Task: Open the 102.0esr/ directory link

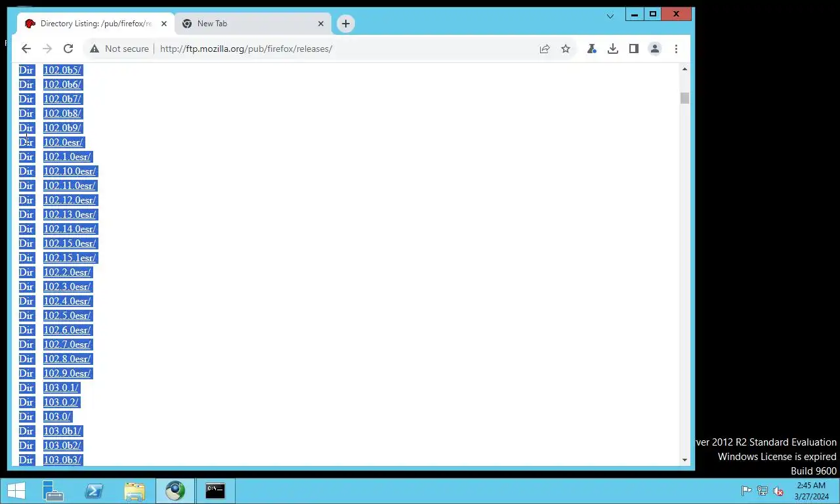Action: click(64, 142)
